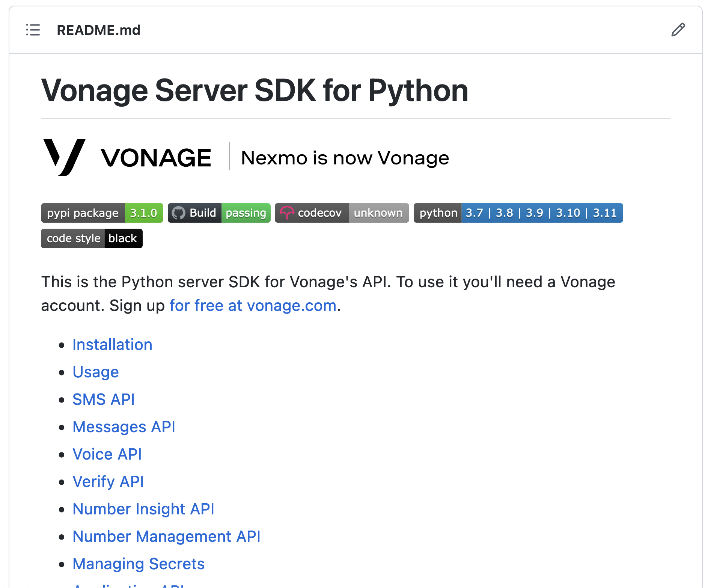This screenshot has height=588, width=711.
Task: Open the README table of contents icon
Action: click(33, 30)
